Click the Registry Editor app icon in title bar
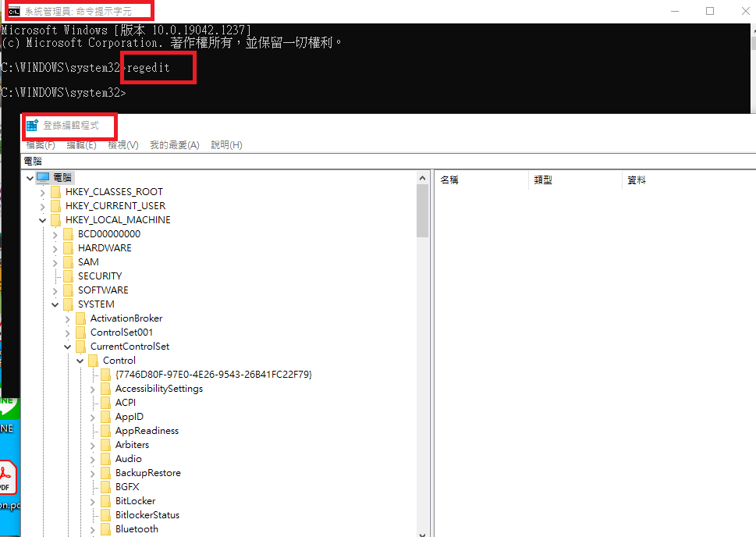Image resolution: width=756 pixels, height=537 pixels. [x=32, y=126]
